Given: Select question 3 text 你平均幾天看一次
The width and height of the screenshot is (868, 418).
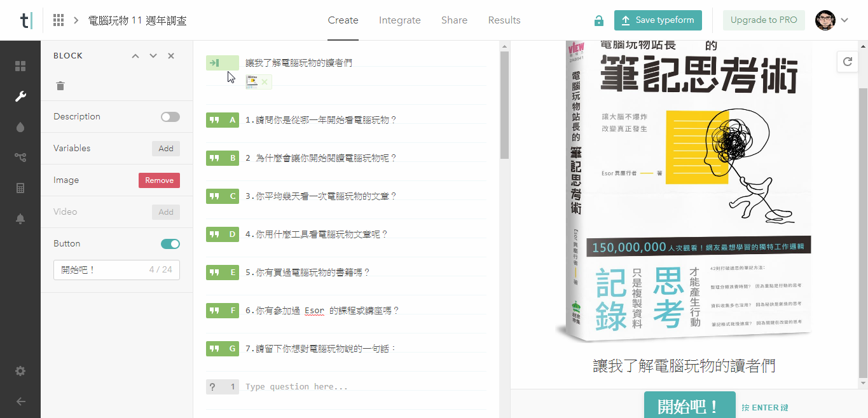Looking at the screenshot, I should (x=321, y=196).
